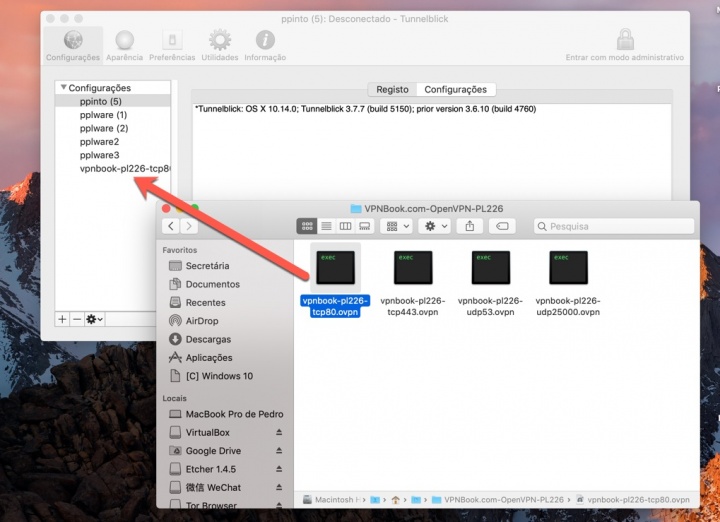Switch to the Registo tab
Viewport: 720px width, 522px height.
pyautogui.click(x=392, y=89)
